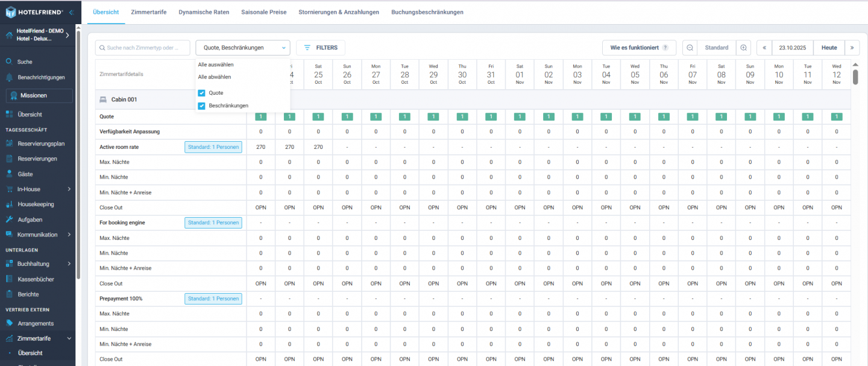This screenshot has width=868, height=366.
Task: Uncheck the Beschränkungen checkbox
Action: pos(201,106)
